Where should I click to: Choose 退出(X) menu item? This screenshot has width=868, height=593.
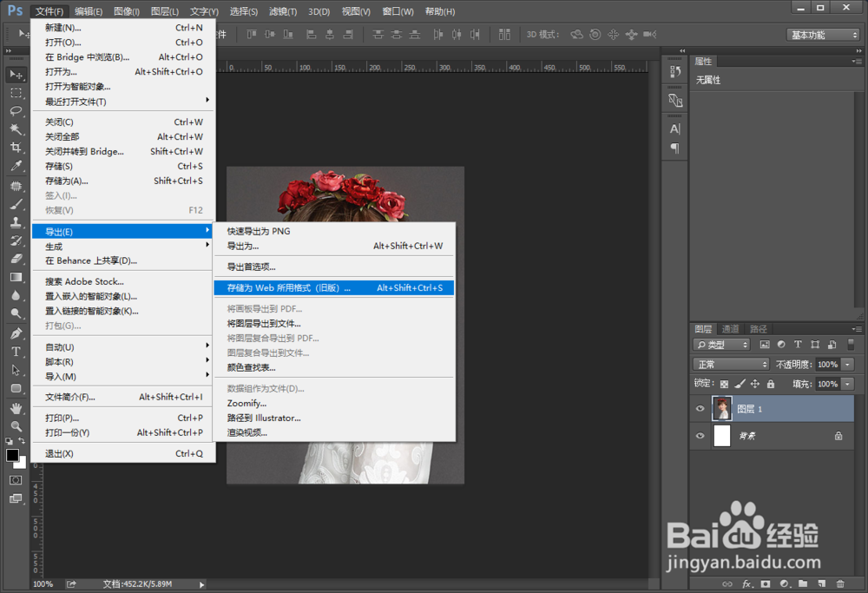pyautogui.click(x=123, y=453)
